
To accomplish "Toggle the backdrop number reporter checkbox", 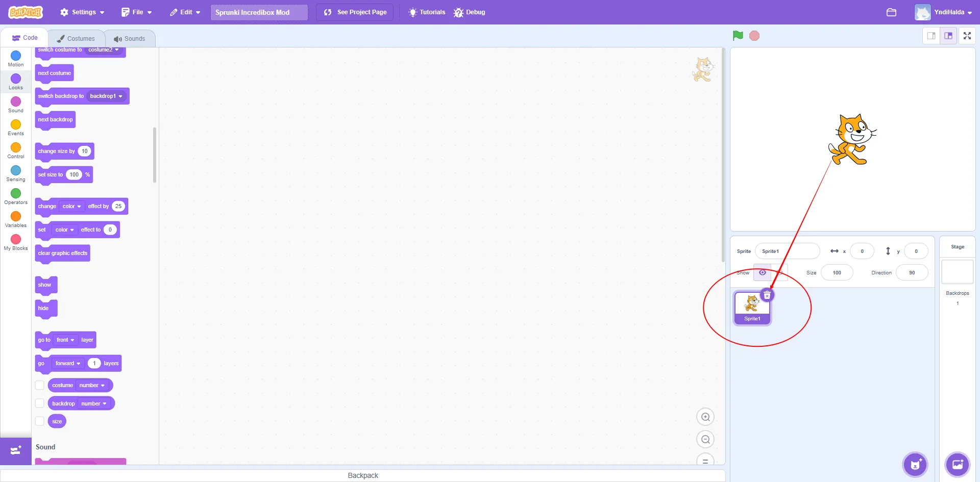I will (39, 403).
